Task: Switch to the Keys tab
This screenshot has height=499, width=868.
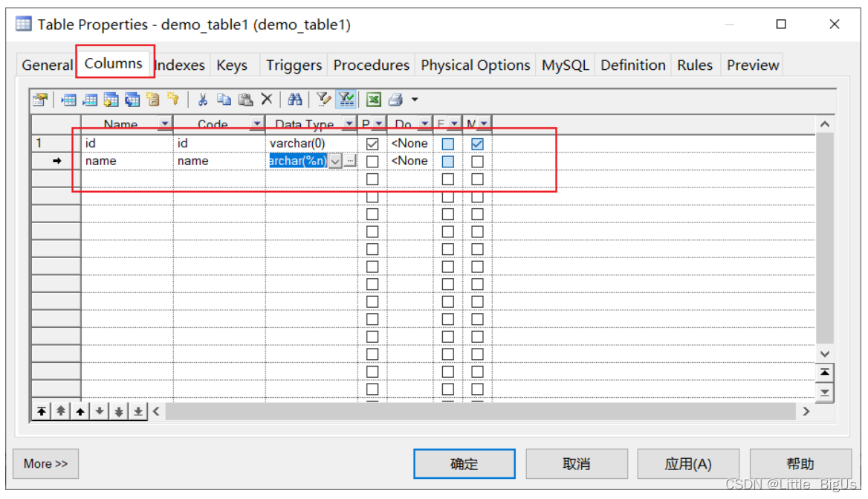Action: point(232,65)
